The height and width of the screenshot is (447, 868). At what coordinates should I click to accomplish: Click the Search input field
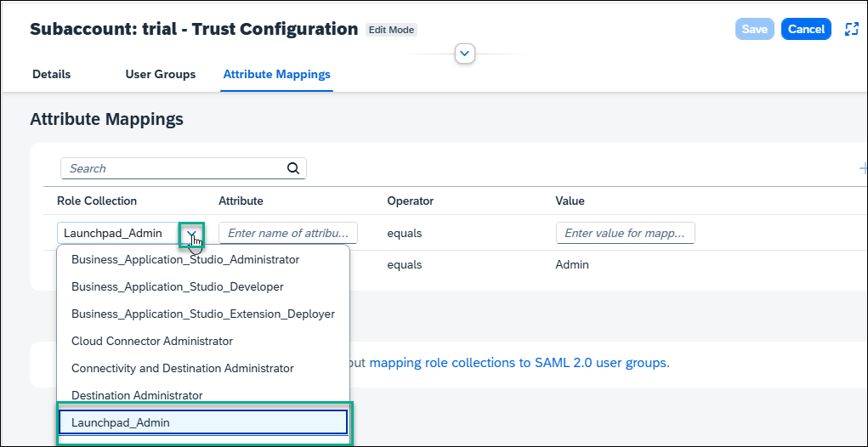(x=184, y=169)
